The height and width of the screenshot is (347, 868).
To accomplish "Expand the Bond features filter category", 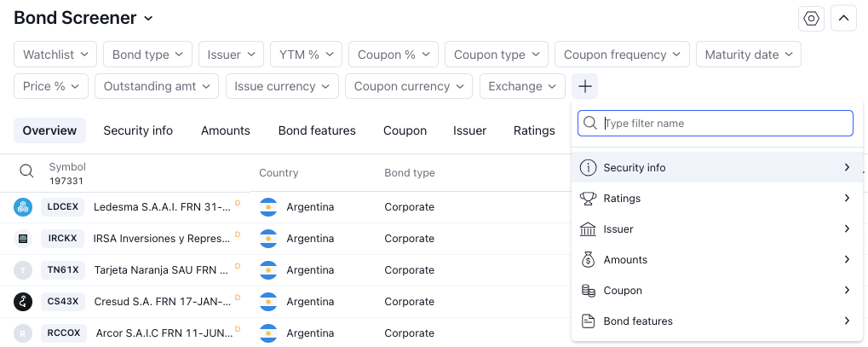I will [717, 321].
